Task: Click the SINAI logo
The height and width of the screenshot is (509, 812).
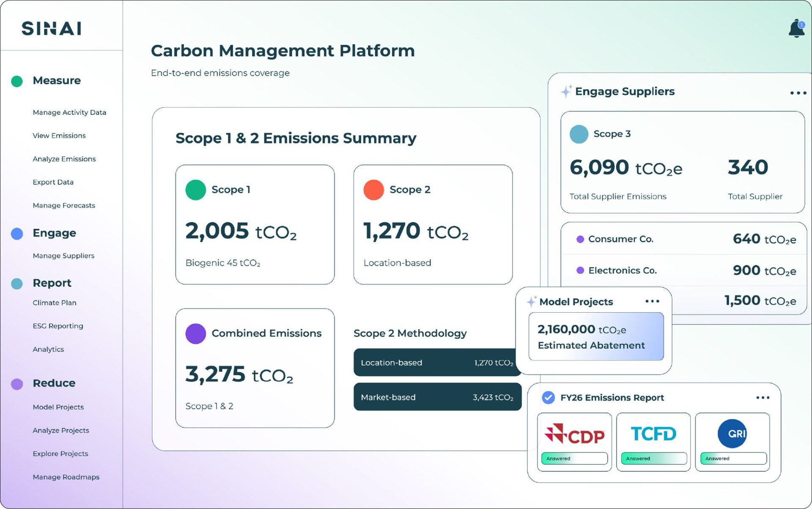Action: [x=52, y=28]
